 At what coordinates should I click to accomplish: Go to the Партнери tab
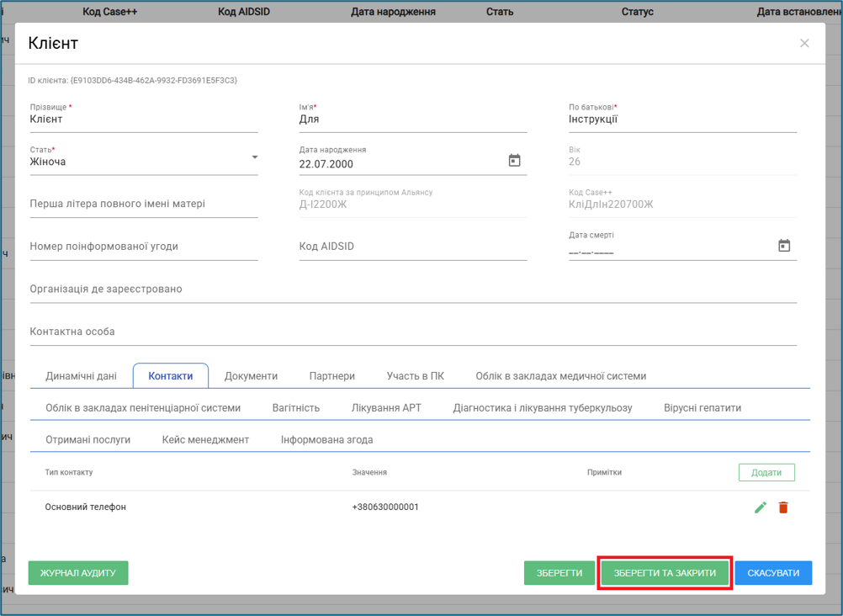pyautogui.click(x=332, y=376)
